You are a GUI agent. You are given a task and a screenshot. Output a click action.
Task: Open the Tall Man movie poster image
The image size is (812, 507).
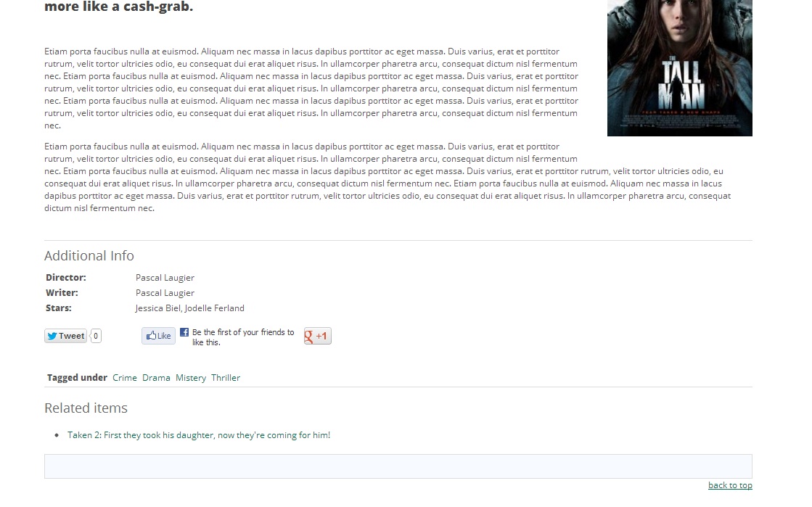(679, 68)
